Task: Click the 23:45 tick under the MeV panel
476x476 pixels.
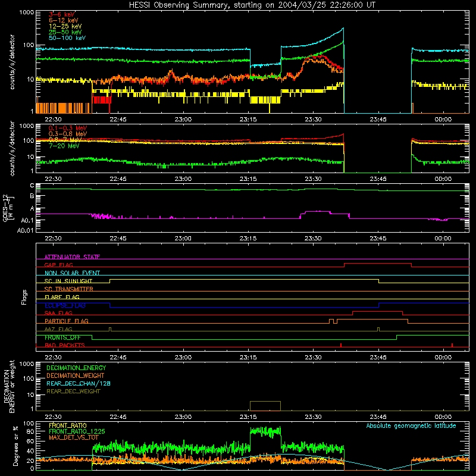Action: (x=378, y=179)
